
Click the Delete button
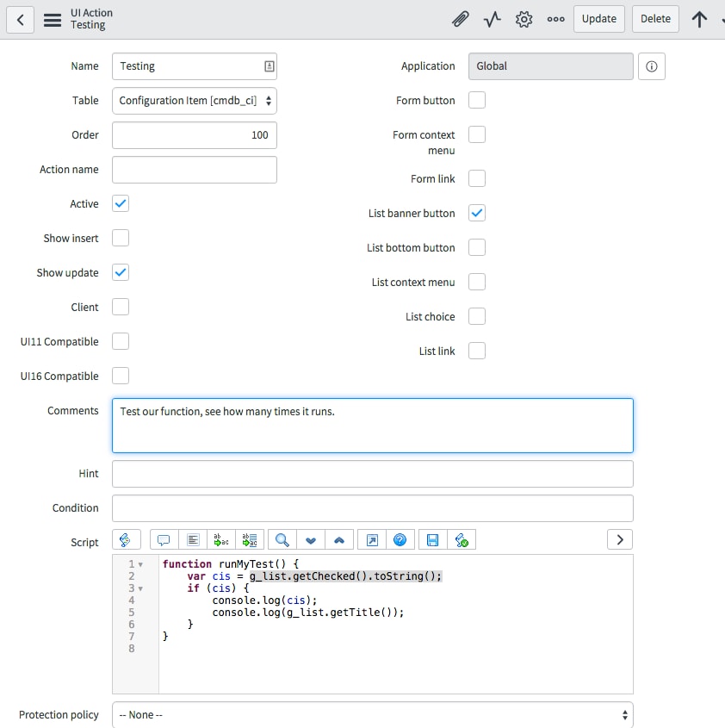pos(653,18)
